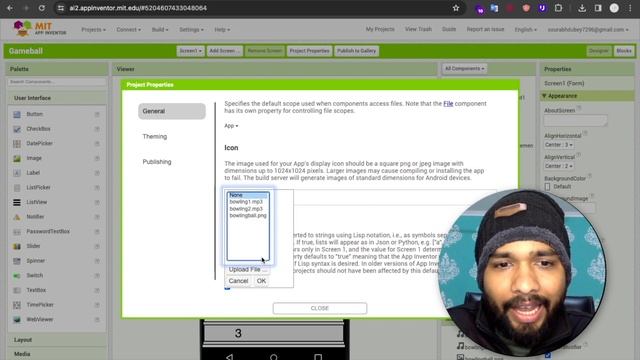
Task: Open the Chrome three-dot menu
Action: click(630, 8)
